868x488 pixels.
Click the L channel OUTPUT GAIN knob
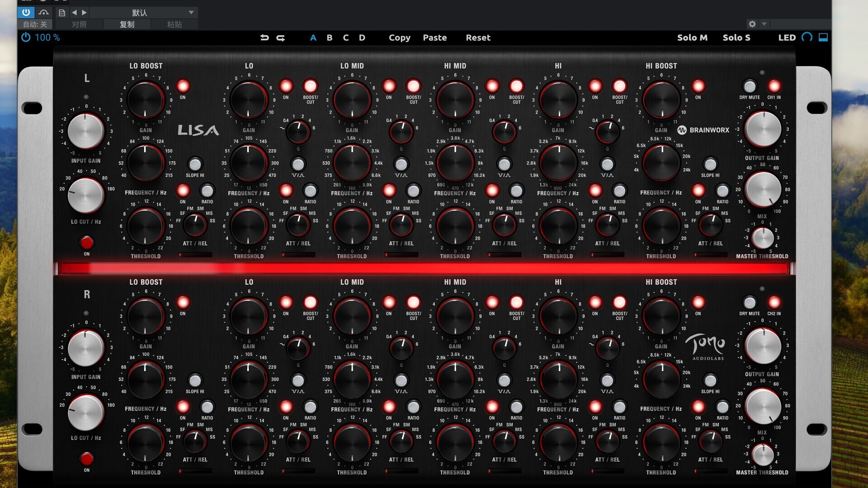point(763,129)
